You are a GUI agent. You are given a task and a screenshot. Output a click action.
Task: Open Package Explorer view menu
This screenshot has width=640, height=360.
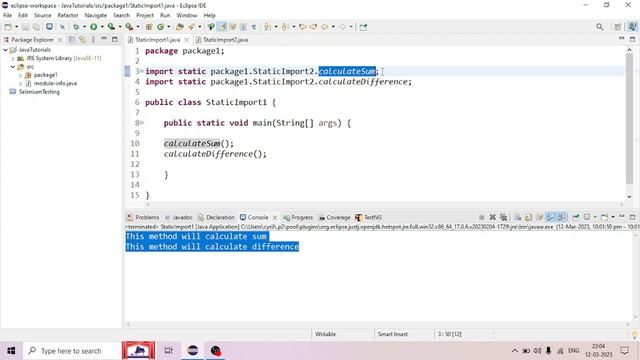click(93, 40)
